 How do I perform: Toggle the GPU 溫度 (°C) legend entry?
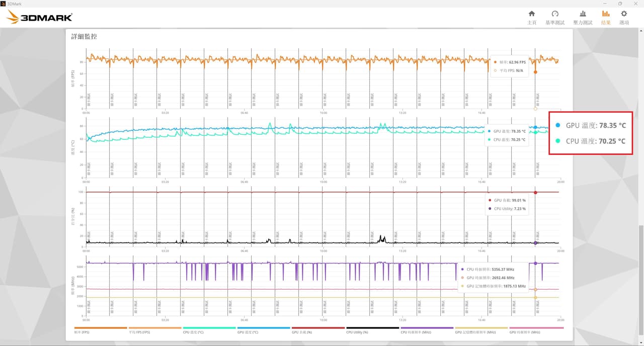click(x=264, y=330)
